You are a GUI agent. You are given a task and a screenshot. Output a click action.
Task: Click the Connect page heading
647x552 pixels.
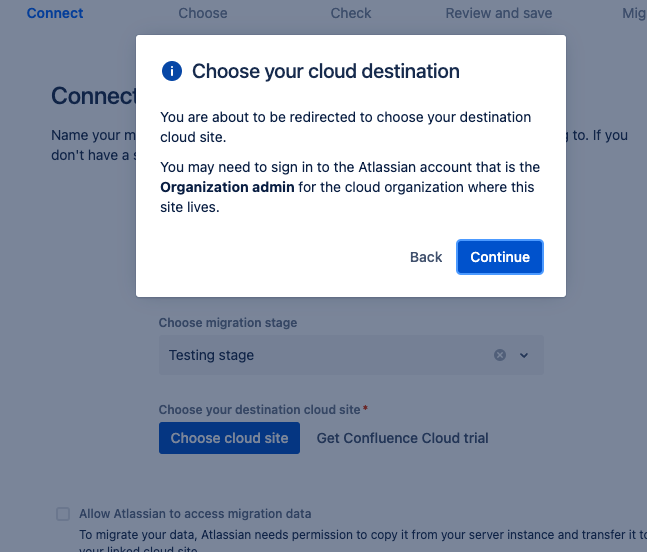click(x=93, y=96)
